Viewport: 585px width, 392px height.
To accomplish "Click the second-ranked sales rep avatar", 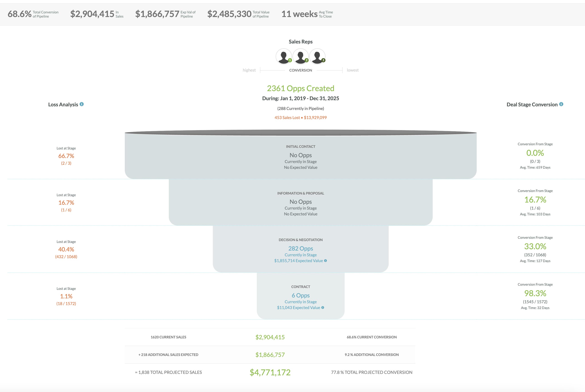I will 301,57.
